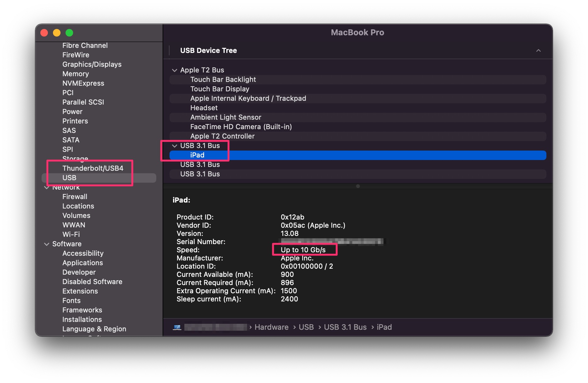Click the green zoom window button

[69, 33]
